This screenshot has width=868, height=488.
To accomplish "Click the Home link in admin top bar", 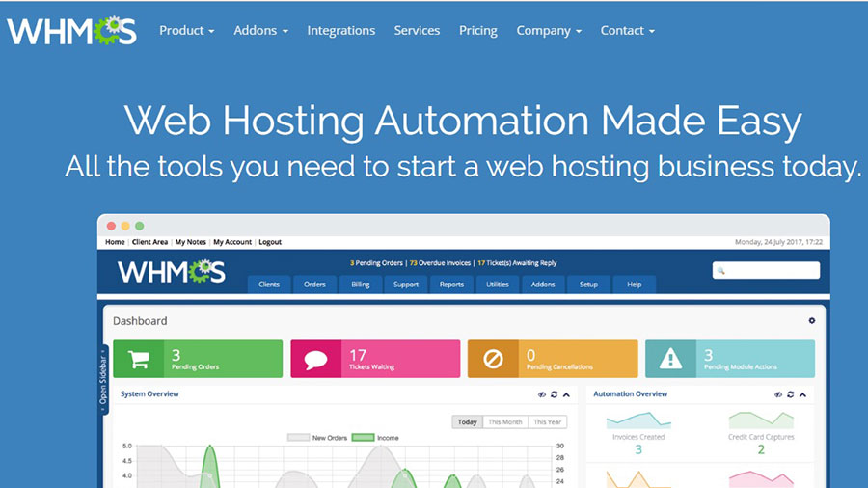I will [115, 242].
